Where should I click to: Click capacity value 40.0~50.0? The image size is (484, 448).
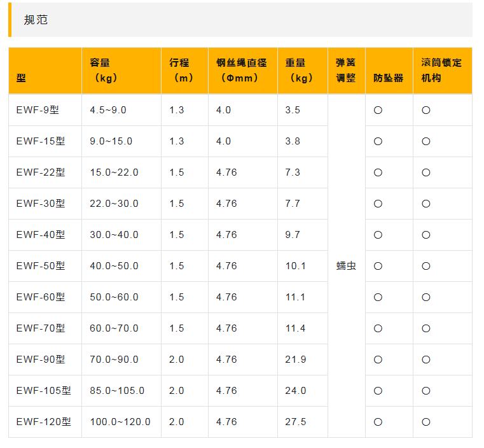pyautogui.click(x=114, y=266)
